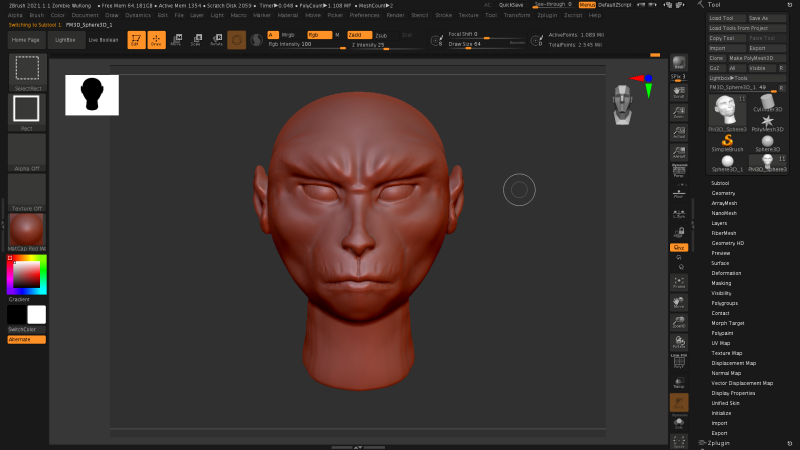
Task: Click the Scroll canvas icon
Action: [679, 91]
